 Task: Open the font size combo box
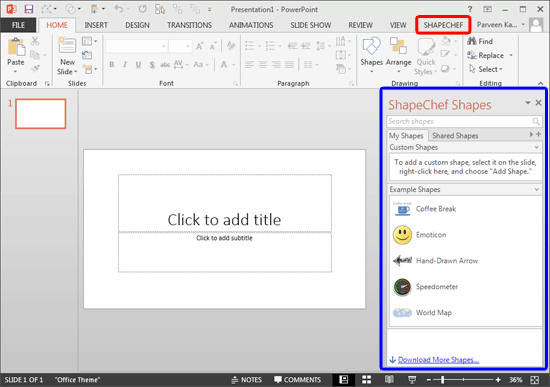(x=180, y=46)
